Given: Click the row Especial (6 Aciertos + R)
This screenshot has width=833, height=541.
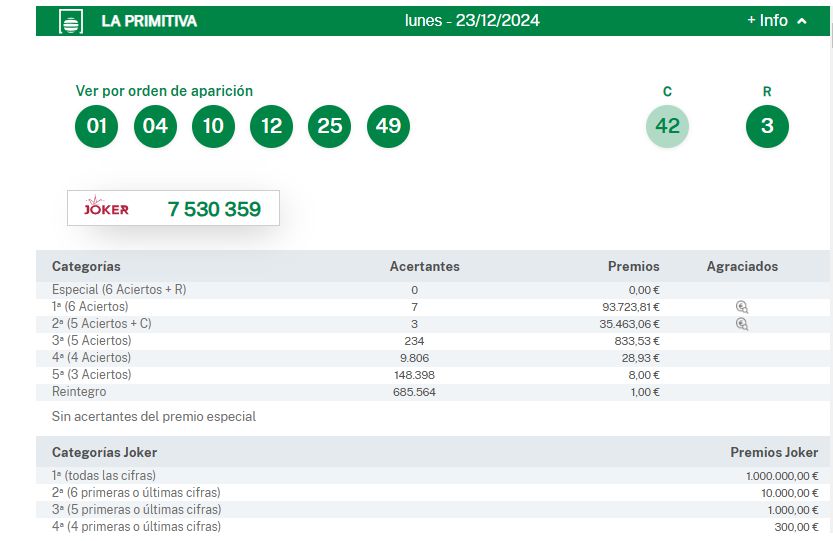Looking at the screenshot, I should coord(433,290).
